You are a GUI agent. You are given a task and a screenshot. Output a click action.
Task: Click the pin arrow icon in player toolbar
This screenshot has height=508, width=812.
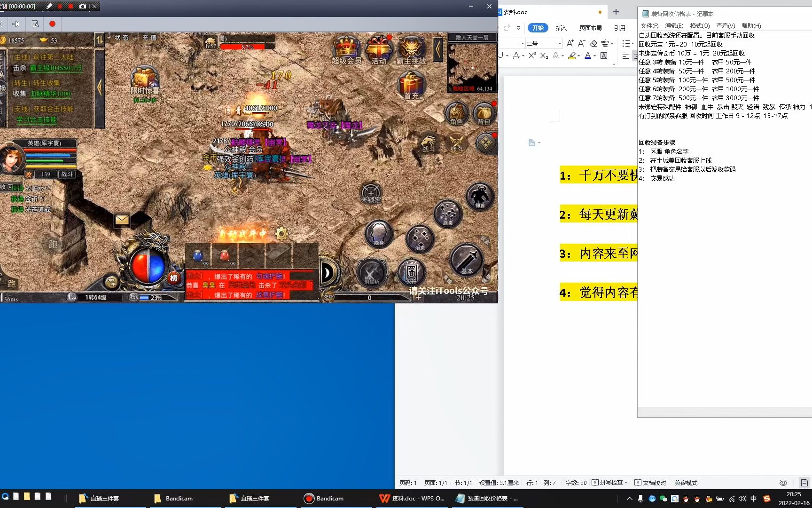[x=16, y=24]
